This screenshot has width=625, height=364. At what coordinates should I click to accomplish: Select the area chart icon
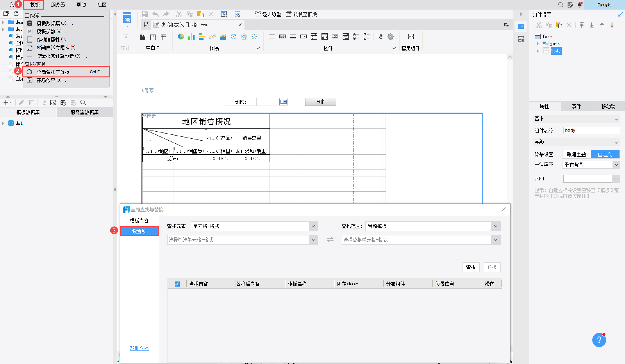(x=223, y=36)
